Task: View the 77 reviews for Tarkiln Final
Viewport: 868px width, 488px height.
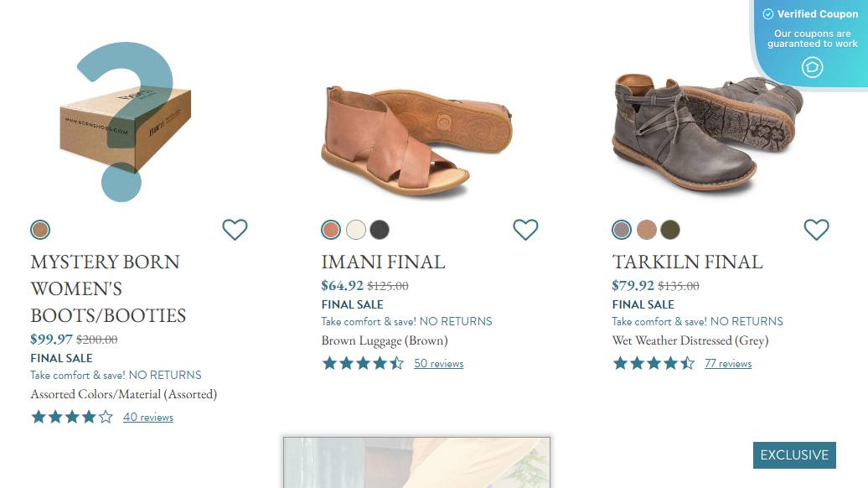Action: click(x=728, y=364)
